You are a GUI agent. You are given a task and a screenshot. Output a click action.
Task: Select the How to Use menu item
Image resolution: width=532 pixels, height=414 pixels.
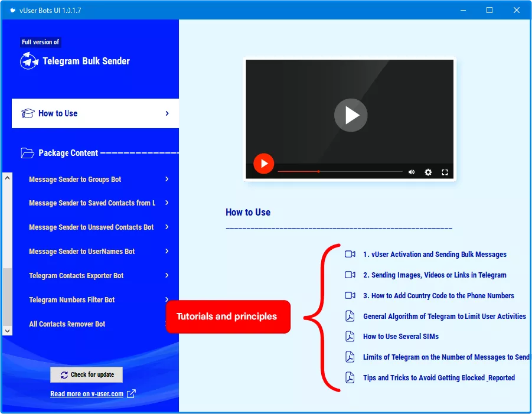[x=95, y=113]
